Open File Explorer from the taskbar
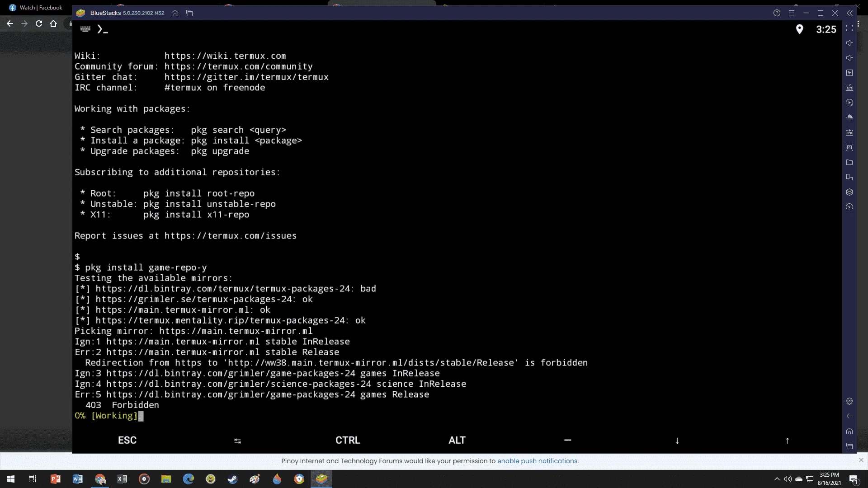Screen dimensions: 868x488 (x=166, y=479)
